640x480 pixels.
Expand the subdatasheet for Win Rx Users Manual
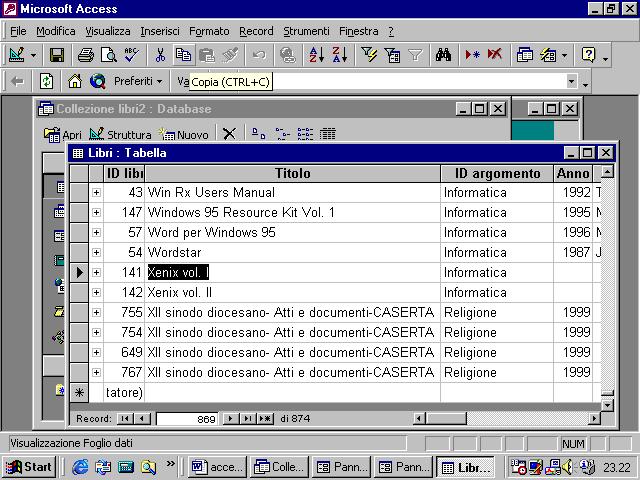pyautogui.click(x=96, y=192)
